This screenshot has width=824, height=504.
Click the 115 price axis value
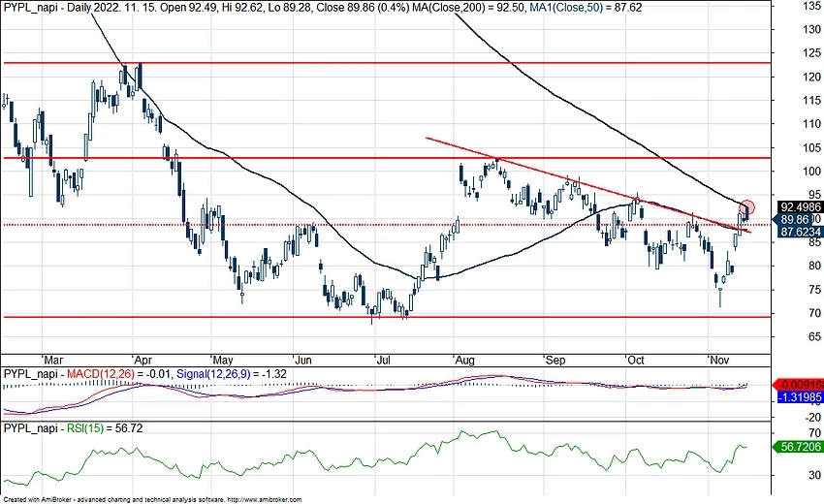(x=812, y=100)
